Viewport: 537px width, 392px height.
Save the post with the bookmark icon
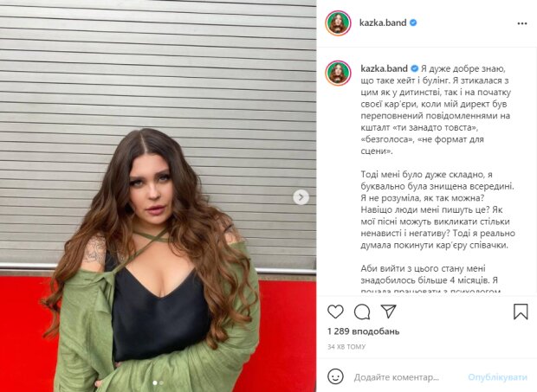click(521, 312)
